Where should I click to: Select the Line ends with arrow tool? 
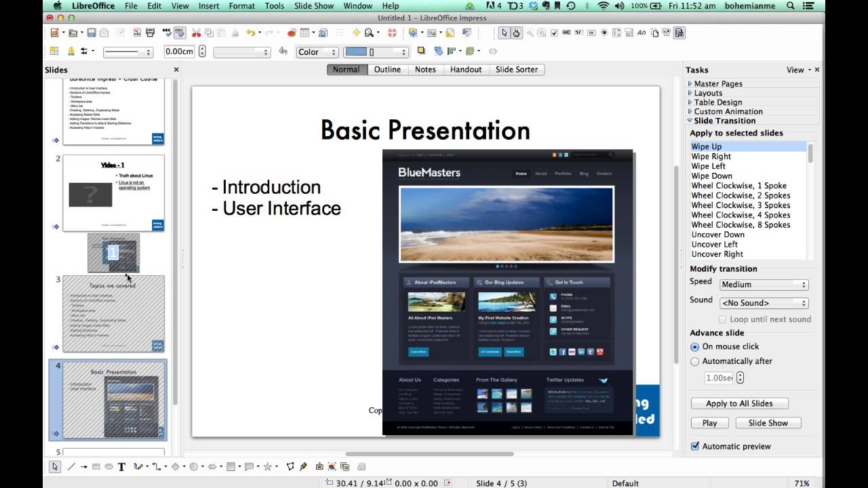pyautogui.click(x=83, y=466)
